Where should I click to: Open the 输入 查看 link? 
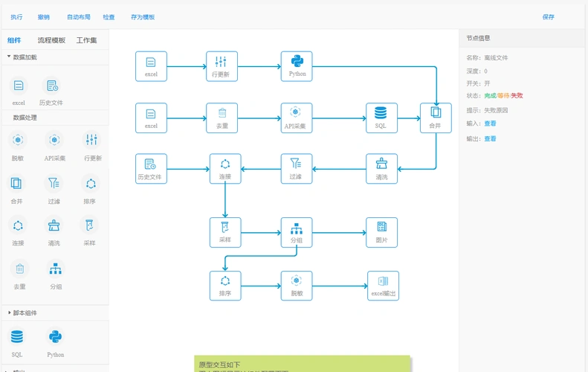(490, 124)
